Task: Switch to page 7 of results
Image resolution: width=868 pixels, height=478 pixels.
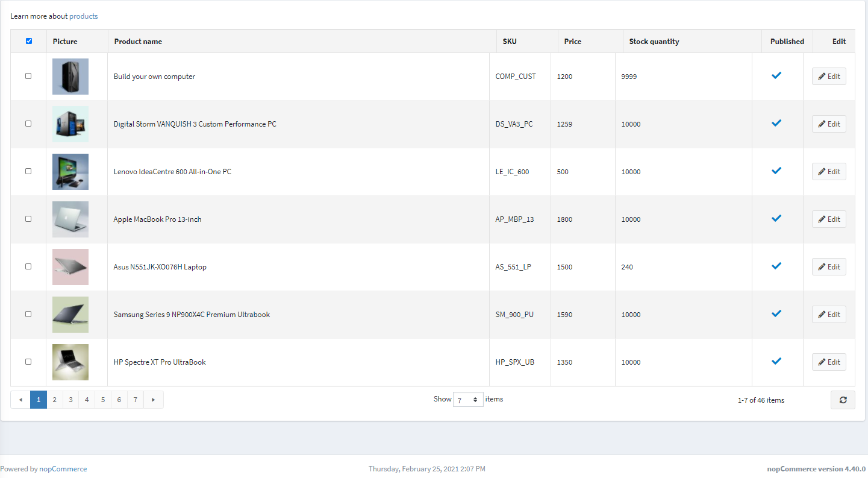Action: (x=136, y=400)
